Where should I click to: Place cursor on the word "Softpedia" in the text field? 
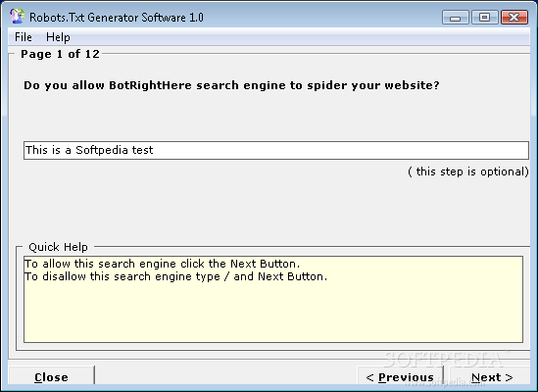click(97, 150)
